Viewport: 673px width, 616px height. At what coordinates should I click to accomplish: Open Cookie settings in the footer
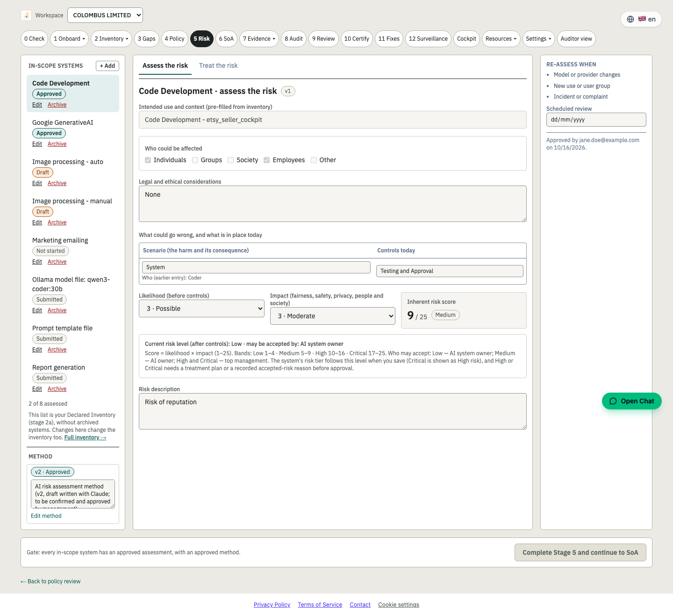tap(399, 605)
